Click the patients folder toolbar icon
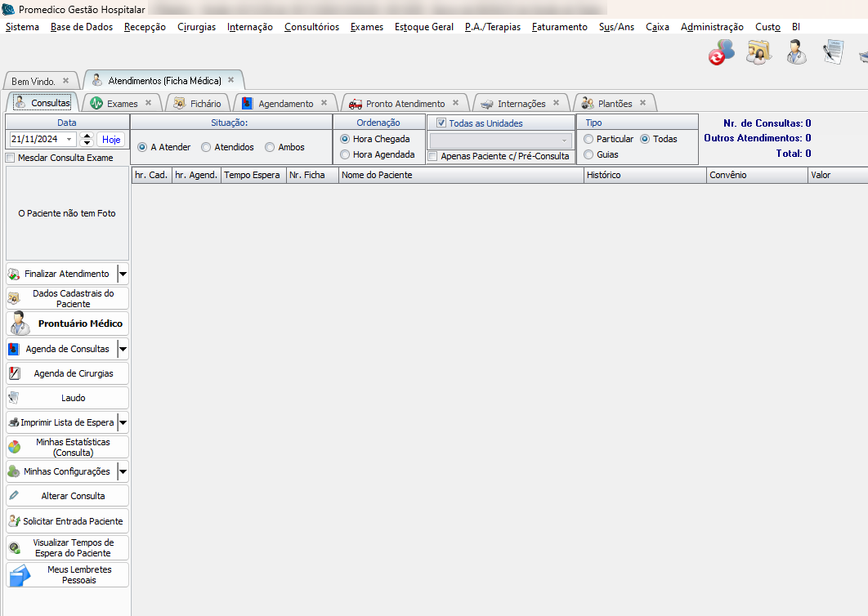The height and width of the screenshot is (616, 868). coord(758,51)
